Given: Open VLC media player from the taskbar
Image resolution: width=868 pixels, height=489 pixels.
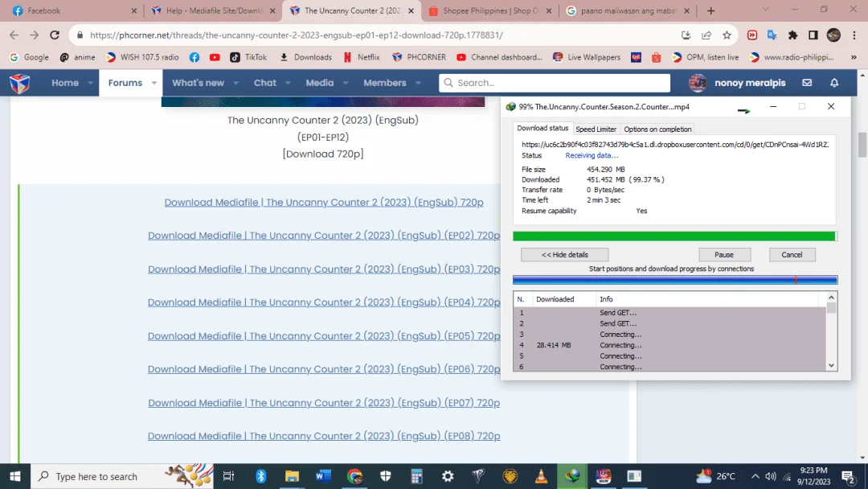Looking at the screenshot, I should tap(541, 476).
